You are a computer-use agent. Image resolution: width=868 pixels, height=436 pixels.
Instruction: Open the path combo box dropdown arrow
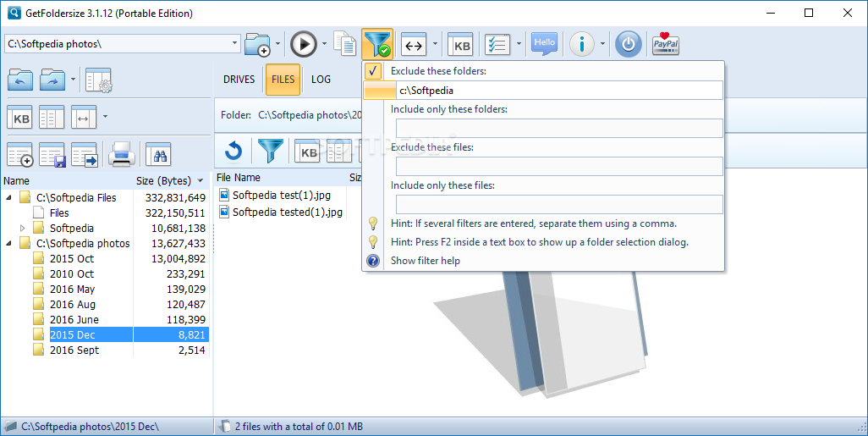point(234,44)
